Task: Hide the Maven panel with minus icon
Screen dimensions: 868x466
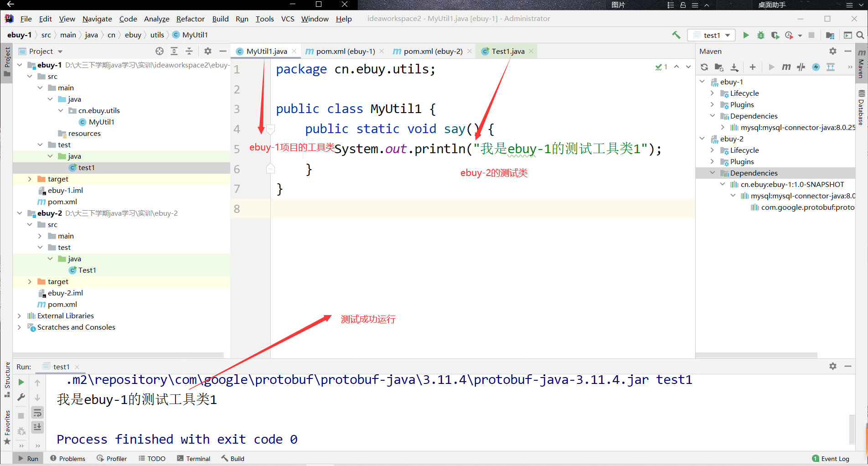Action: [848, 51]
